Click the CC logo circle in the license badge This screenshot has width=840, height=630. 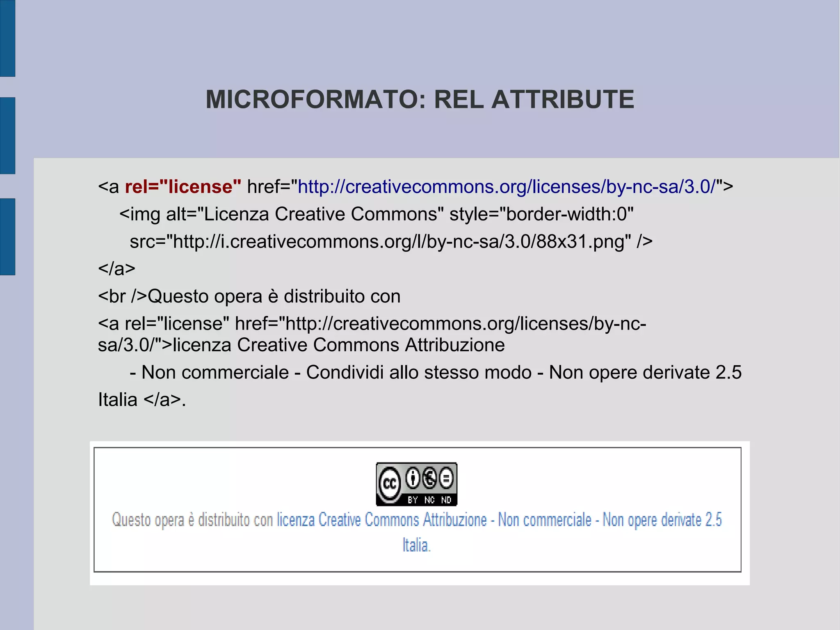point(389,483)
